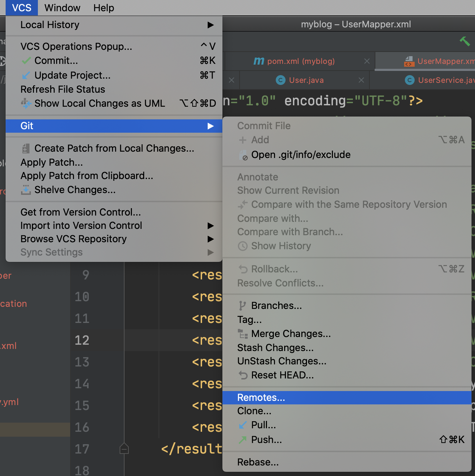Viewport: 475px width, 476px height.
Task: Click the git exclude file icon
Action: pyautogui.click(x=243, y=155)
